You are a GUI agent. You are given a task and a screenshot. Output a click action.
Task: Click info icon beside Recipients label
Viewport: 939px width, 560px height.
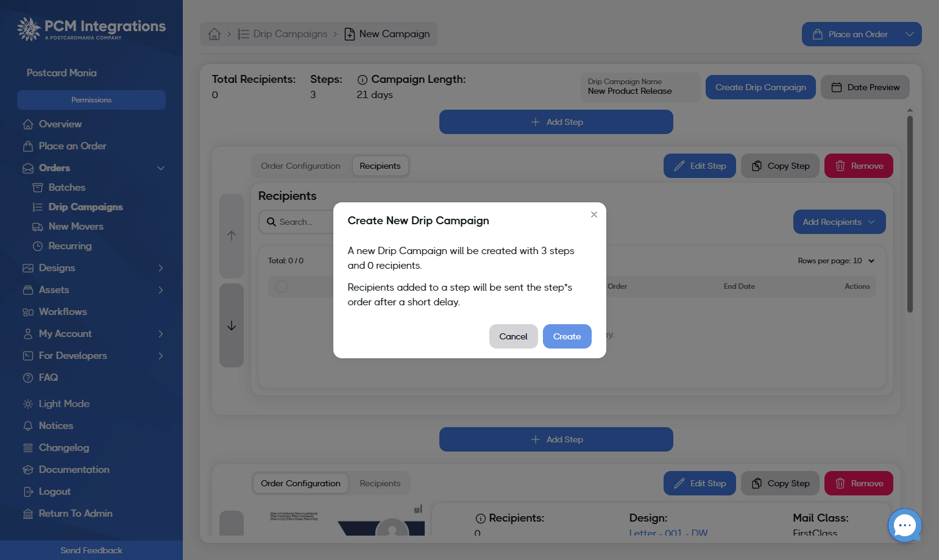481,519
